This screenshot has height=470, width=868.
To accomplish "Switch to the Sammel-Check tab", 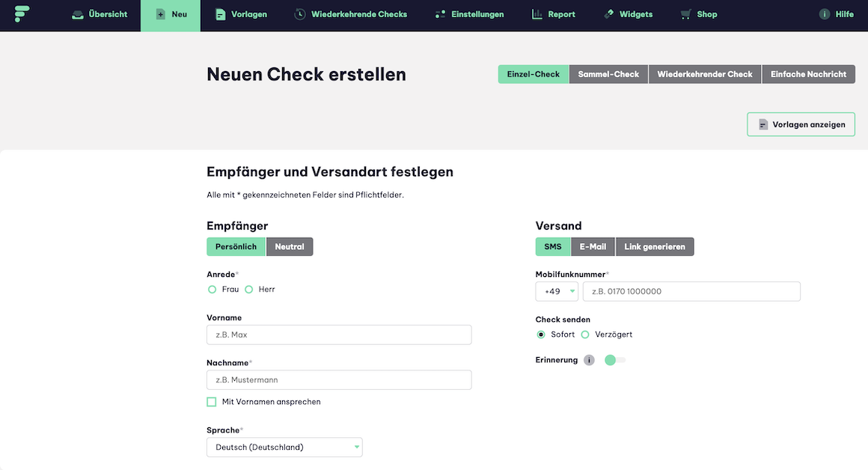I will [x=608, y=74].
